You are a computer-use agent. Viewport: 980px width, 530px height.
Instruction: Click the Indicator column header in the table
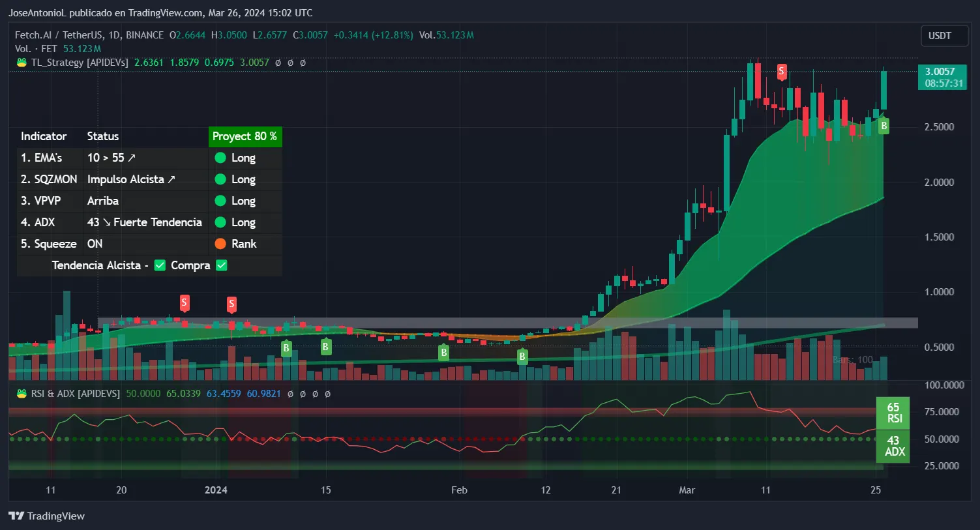point(44,136)
